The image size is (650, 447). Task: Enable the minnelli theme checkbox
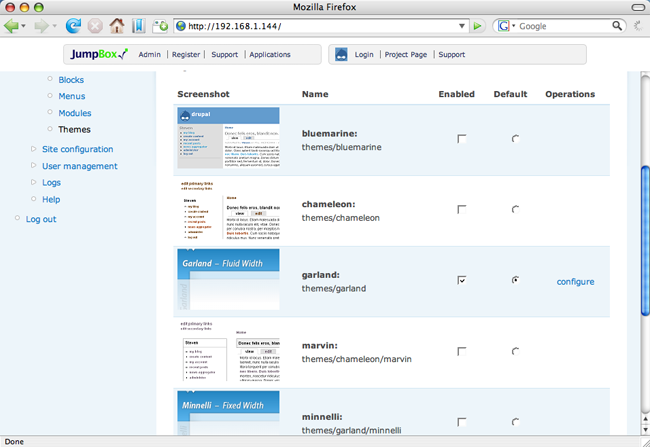pyautogui.click(x=461, y=422)
